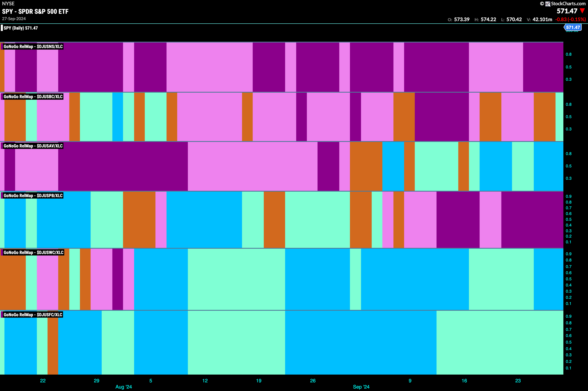
Task: Click the high value '574.22'
Action: 488,20
